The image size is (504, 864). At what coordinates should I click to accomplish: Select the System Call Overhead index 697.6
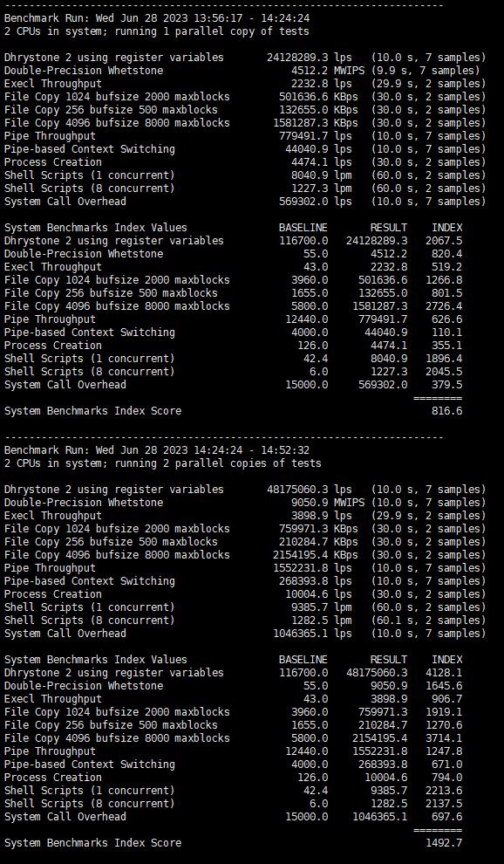pyautogui.click(x=446, y=817)
